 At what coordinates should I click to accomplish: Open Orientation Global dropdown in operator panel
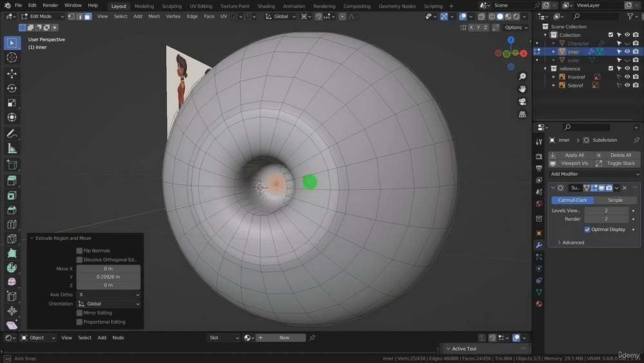pos(108,304)
